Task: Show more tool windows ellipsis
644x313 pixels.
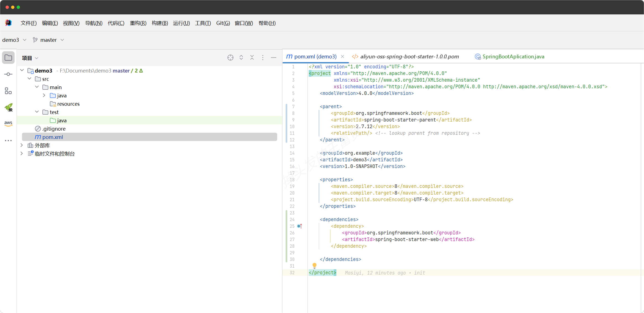Action: (8, 141)
